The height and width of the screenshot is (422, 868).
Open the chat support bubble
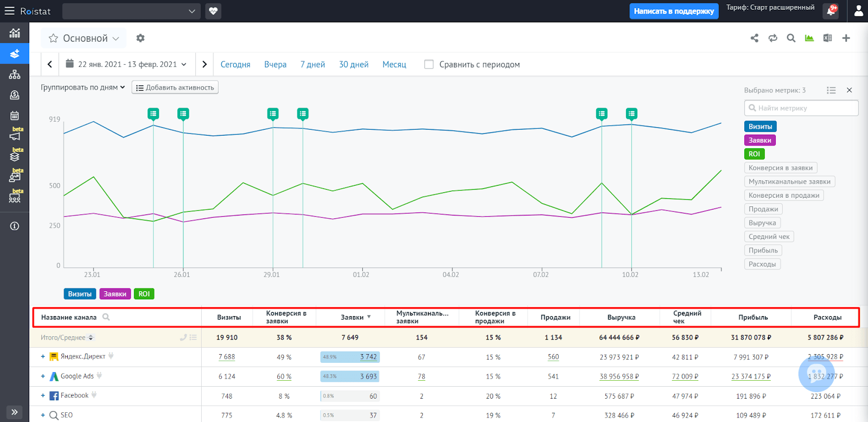[816, 374]
